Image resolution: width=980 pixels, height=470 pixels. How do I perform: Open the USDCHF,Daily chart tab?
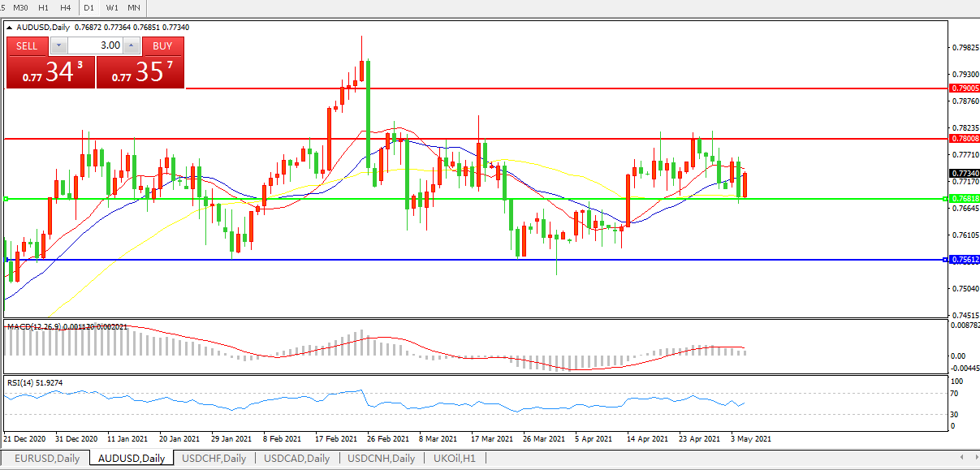coord(214,459)
